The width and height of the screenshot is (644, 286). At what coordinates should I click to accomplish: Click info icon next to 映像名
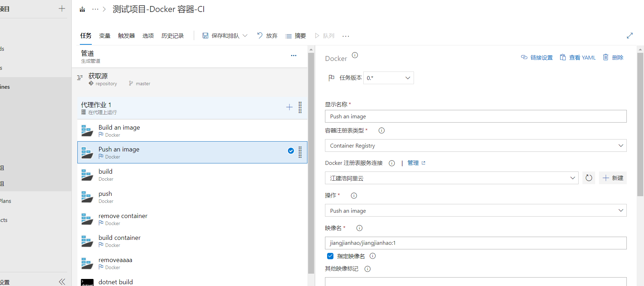[x=359, y=228]
